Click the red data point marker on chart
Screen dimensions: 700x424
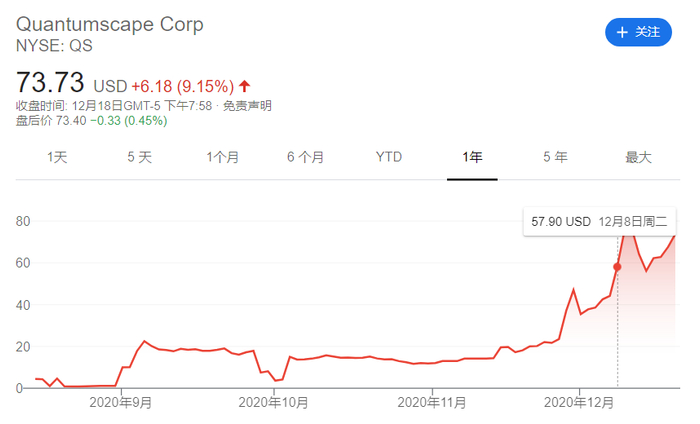pyautogui.click(x=617, y=266)
